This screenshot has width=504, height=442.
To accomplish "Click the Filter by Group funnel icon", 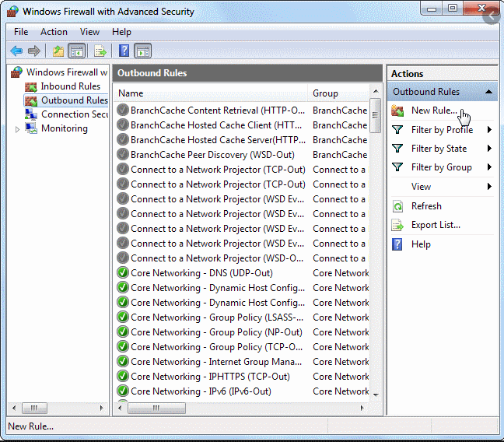I will [x=397, y=167].
